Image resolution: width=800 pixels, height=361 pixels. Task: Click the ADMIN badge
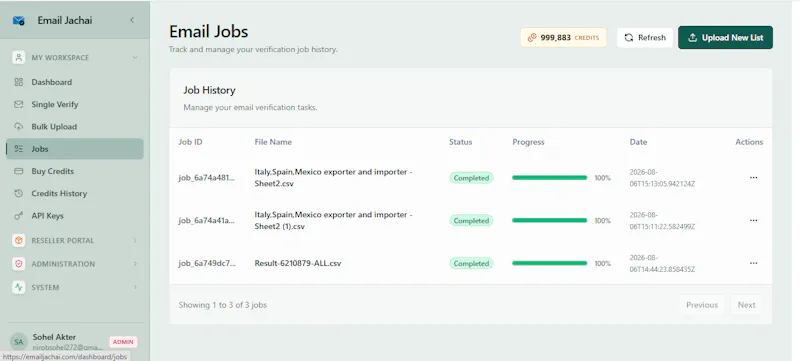[123, 342]
